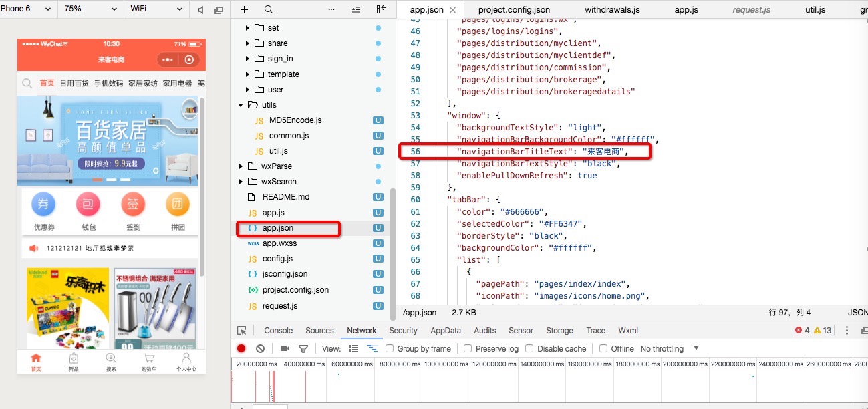This screenshot has height=409, width=868.
Task: Open the WiFi network dropdown
Action: (156, 9)
